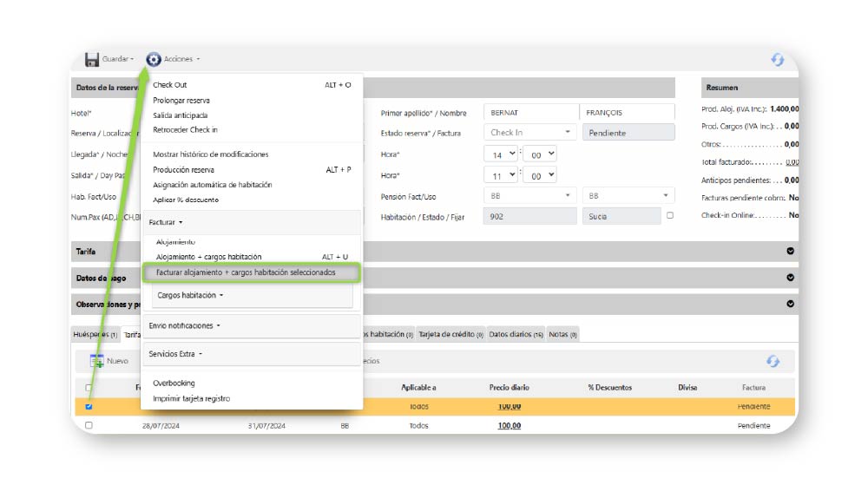Screen dimensions: 868x485
Task: Click the top-right refresh icon
Action: (777, 60)
